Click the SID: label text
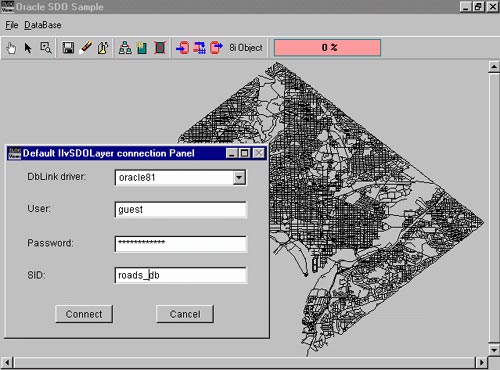Image resolution: width=500 pixels, height=370 pixels. (x=36, y=275)
